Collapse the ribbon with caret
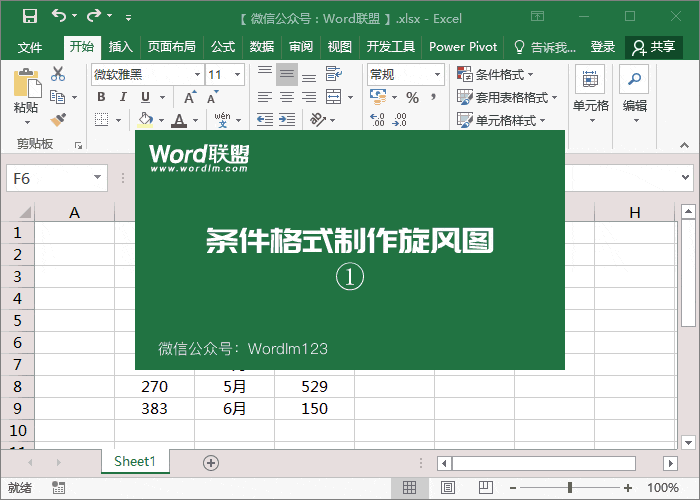This screenshot has width=700, height=500. coord(684,145)
